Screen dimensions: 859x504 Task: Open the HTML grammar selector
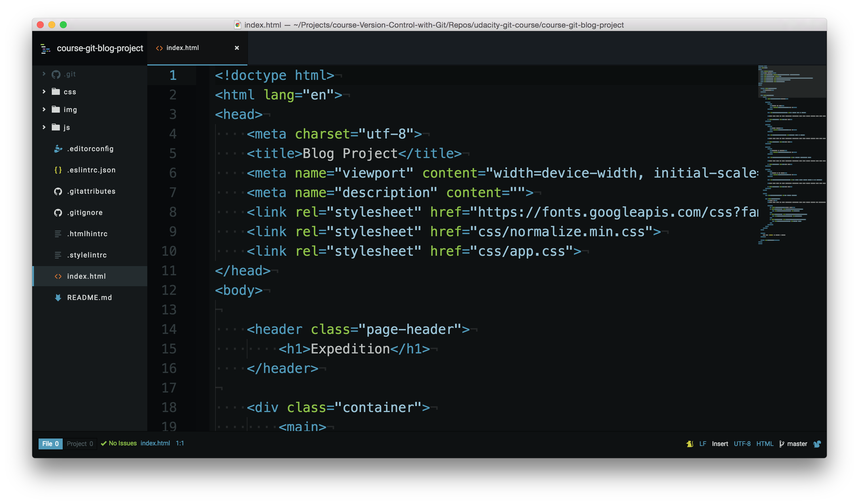[x=765, y=444]
